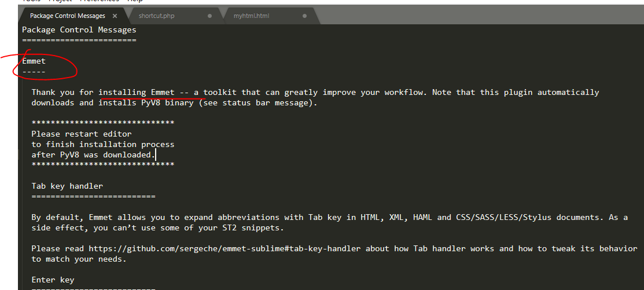The image size is (644, 290).
Task: Click the line mentioning ST2 snippets
Action: pos(158,228)
